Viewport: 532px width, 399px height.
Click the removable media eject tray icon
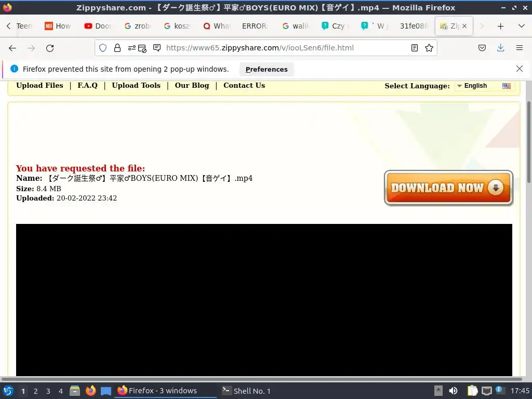click(x=438, y=391)
